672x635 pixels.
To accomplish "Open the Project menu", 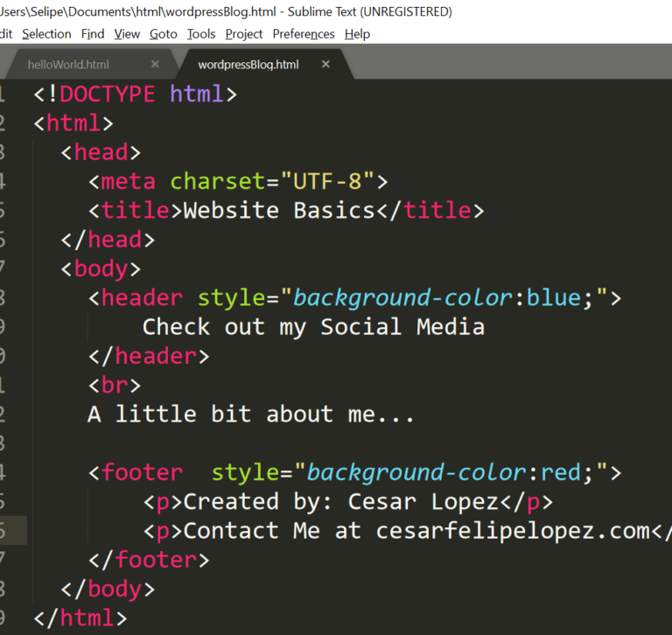I will pyautogui.click(x=243, y=34).
